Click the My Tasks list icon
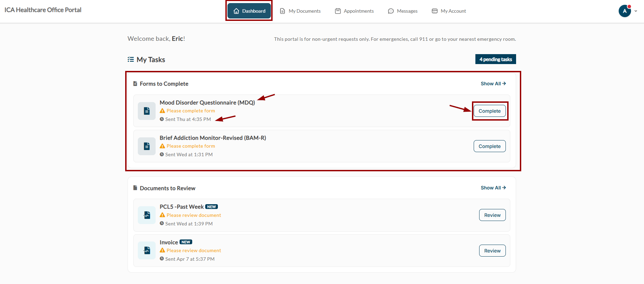Screen dimensions: 644x284 point(131,60)
